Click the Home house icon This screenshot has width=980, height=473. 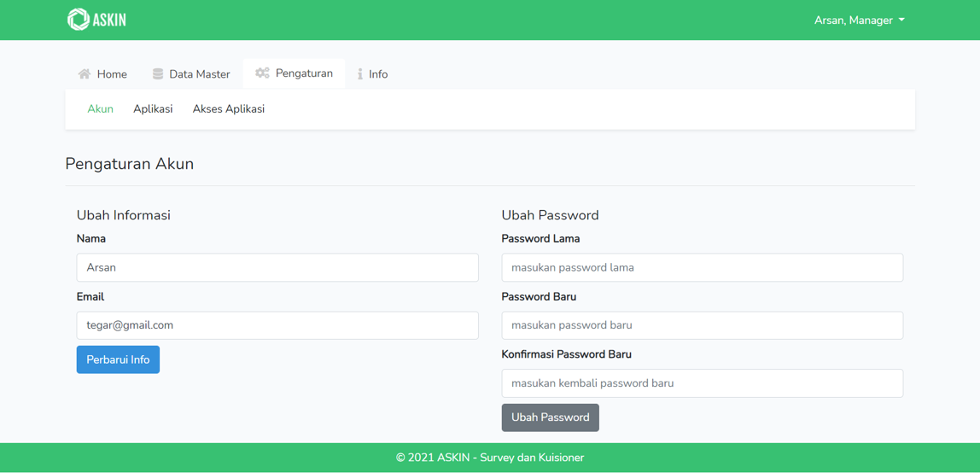[84, 74]
